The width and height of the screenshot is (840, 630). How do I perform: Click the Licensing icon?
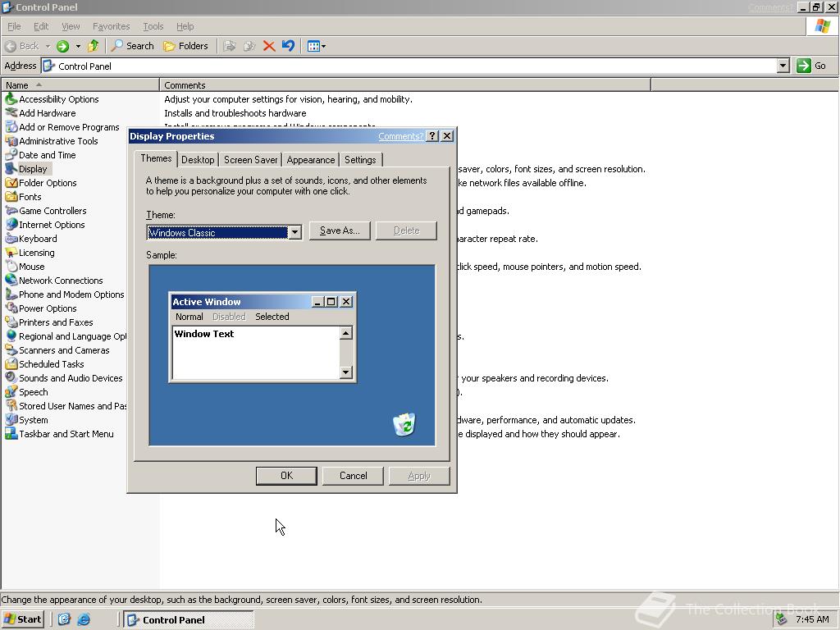(x=11, y=252)
